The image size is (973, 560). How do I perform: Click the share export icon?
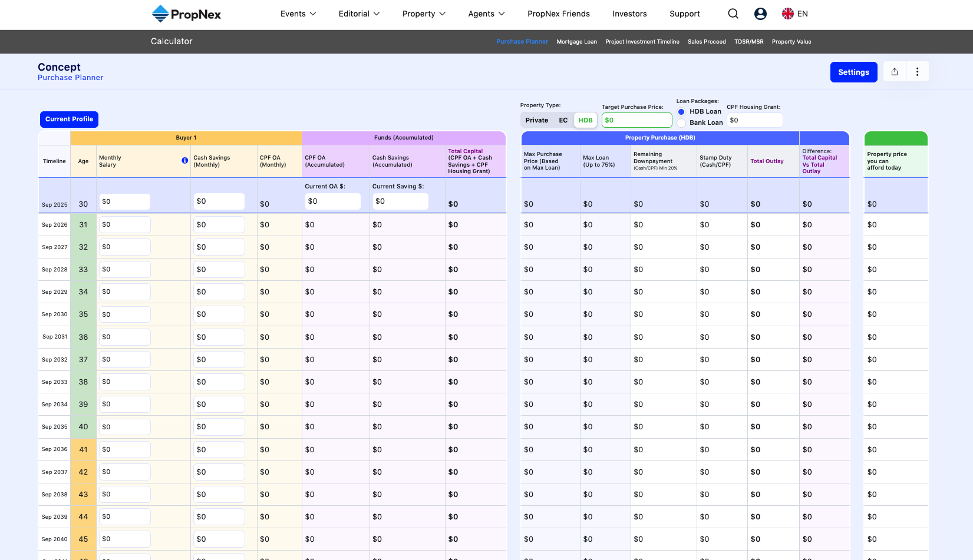pos(895,72)
